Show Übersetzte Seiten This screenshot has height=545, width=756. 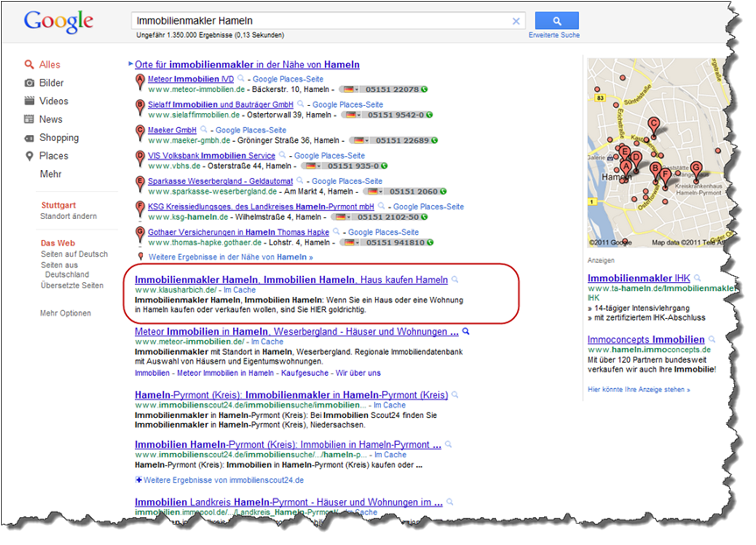tap(73, 286)
